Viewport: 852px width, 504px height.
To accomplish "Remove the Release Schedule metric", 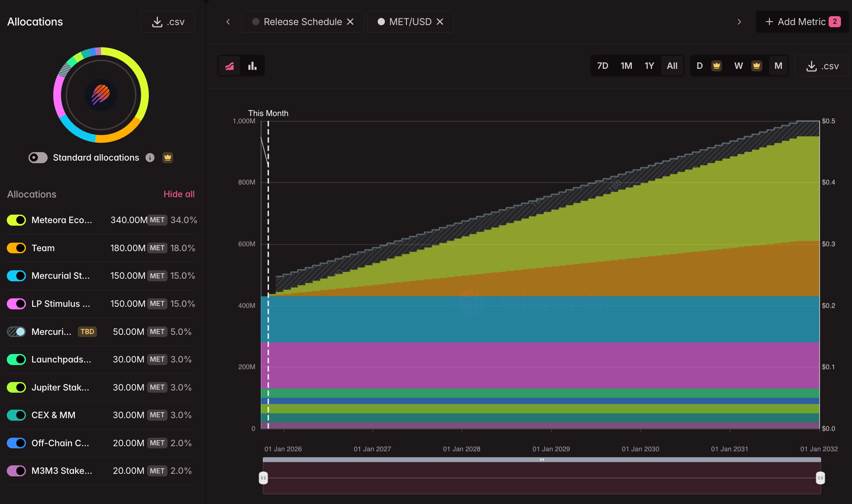I will coord(350,22).
